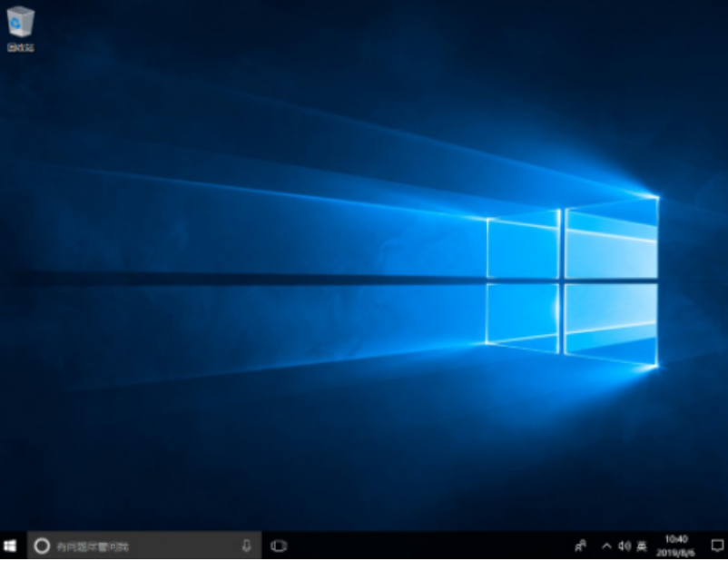Click the Recycle Bin icon's text label

[x=20, y=47]
